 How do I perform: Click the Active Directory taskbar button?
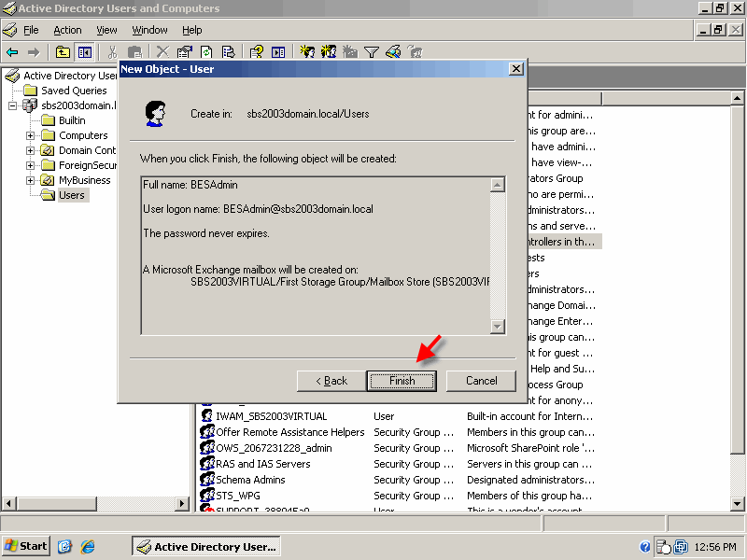pyautogui.click(x=205, y=546)
